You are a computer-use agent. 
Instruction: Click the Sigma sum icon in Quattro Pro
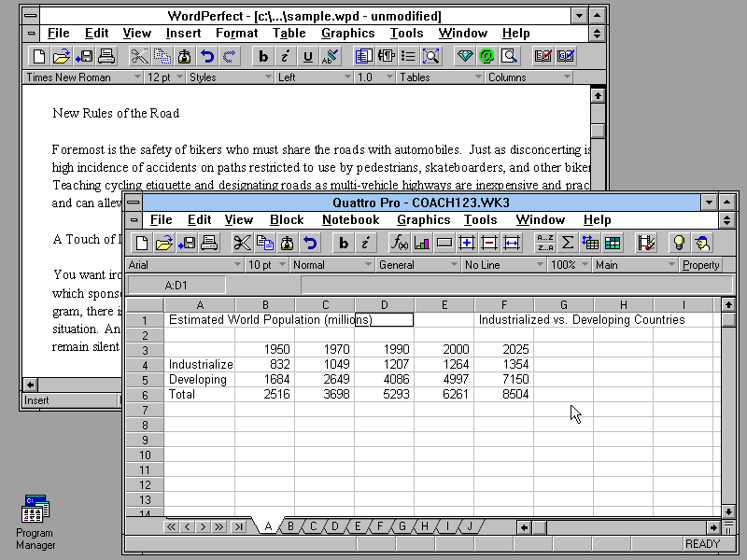click(x=567, y=244)
